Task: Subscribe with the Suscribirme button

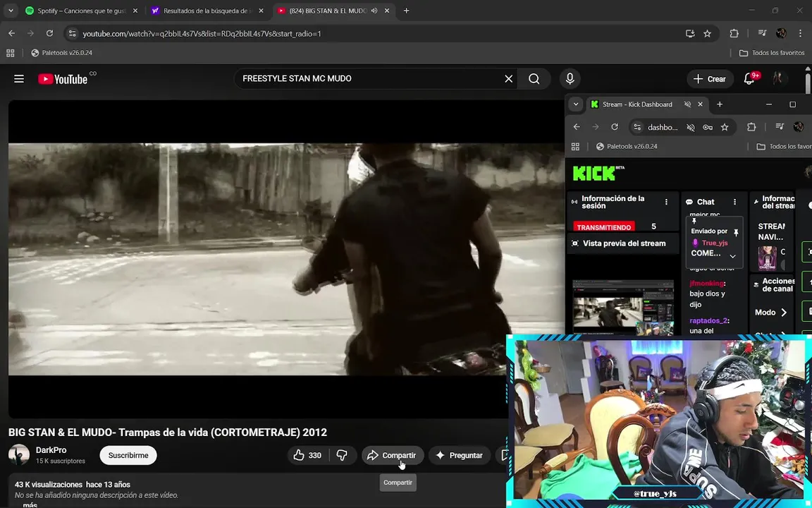Action: 128,455
